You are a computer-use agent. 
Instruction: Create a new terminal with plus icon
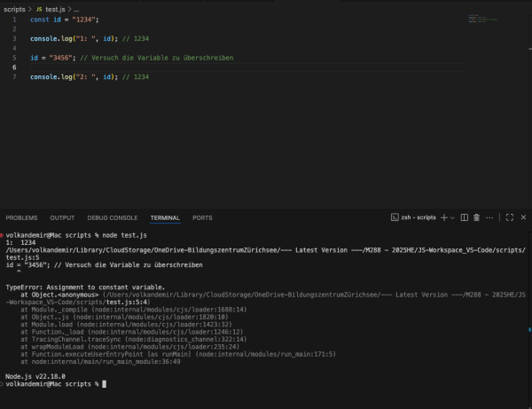click(x=444, y=217)
